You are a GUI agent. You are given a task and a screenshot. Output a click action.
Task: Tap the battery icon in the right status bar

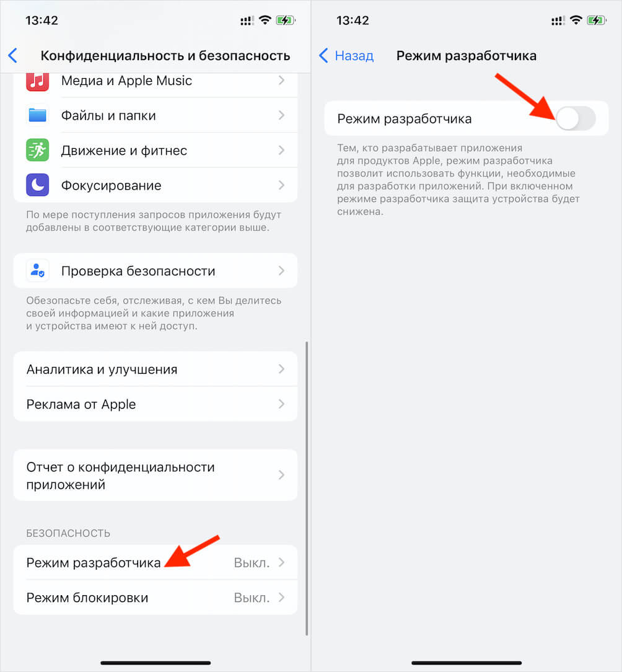pos(597,20)
